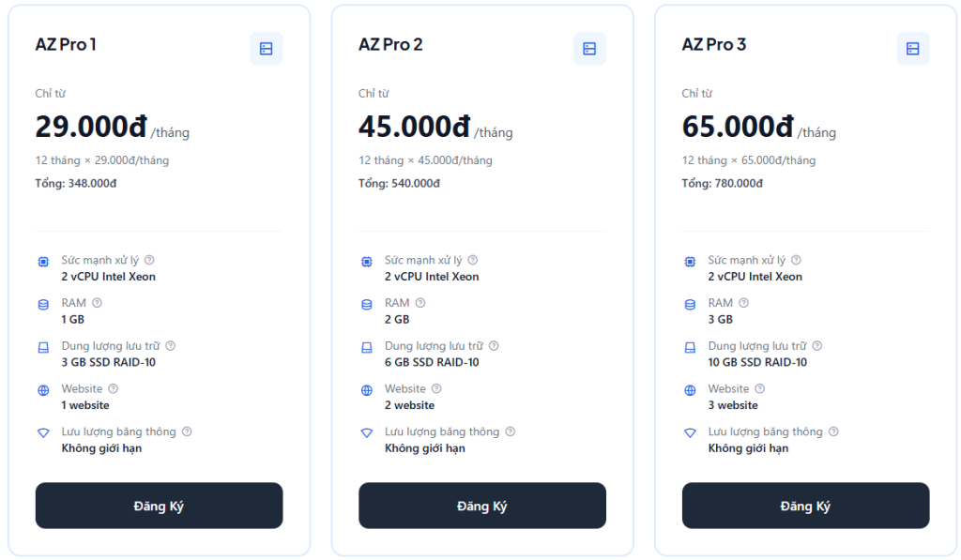Click the RAM database icon on AZ Pro 1
The width and height of the screenshot is (961, 560).
(x=43, y=305)
